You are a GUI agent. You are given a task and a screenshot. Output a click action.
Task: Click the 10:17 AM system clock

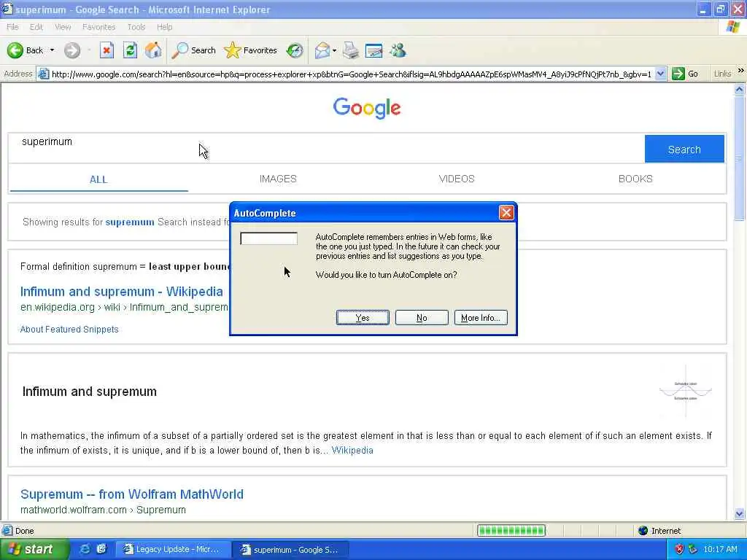[720, 549]
